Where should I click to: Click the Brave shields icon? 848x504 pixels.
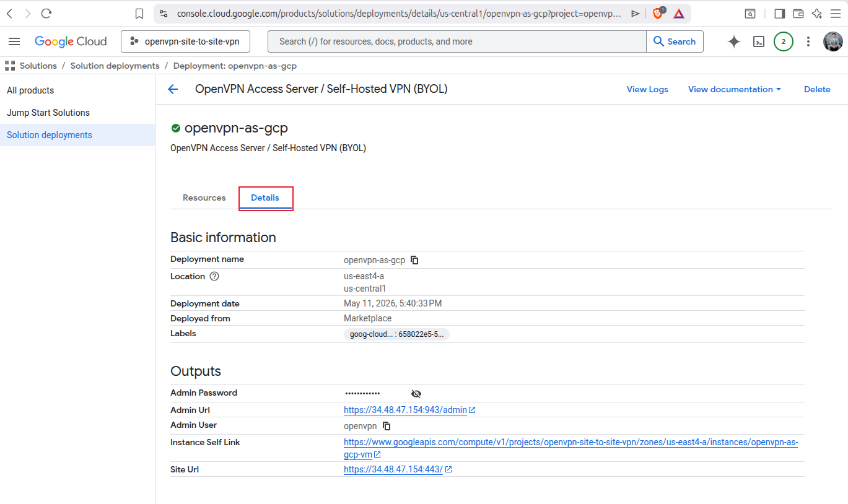click(x=658, y=14)
